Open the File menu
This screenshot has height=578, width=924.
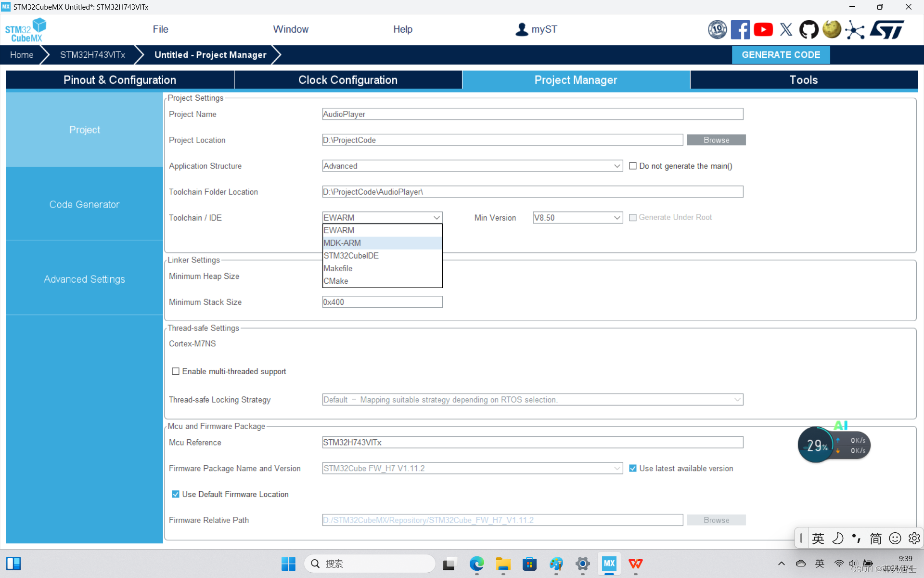[160, 29]
